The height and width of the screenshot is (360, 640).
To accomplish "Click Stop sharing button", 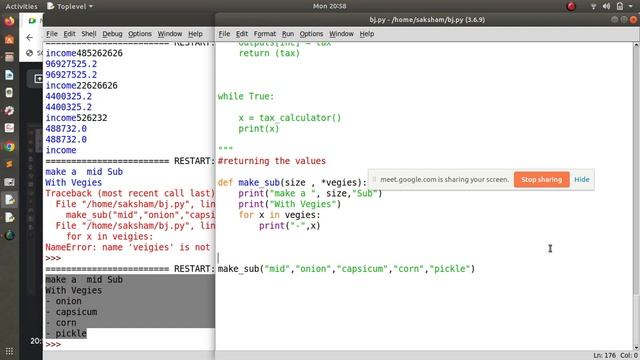I will click(541, 180).
